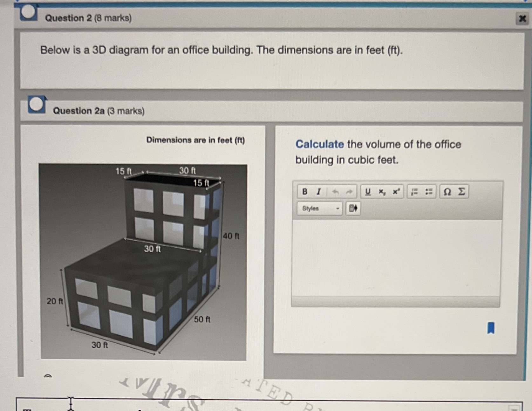Apply bold formatting in the answer editor
532x411 pixels.
304,192
